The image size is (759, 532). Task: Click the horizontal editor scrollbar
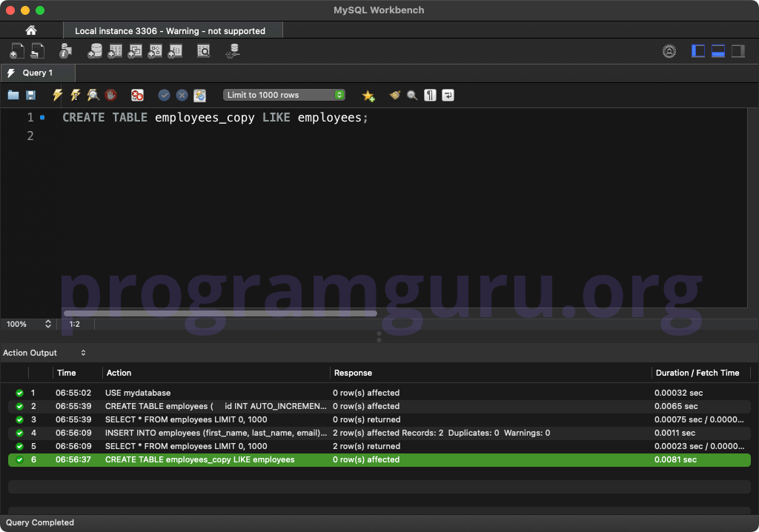[x=220, y=313]
